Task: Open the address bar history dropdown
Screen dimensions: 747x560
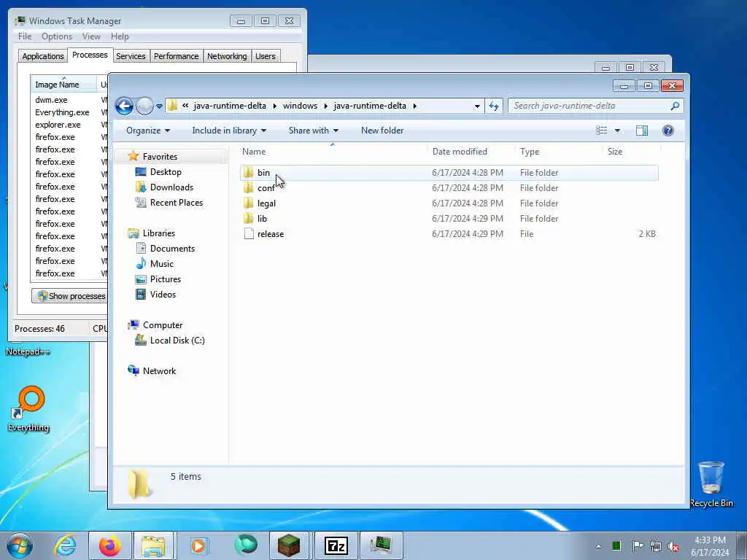Action: pos(477,106)
